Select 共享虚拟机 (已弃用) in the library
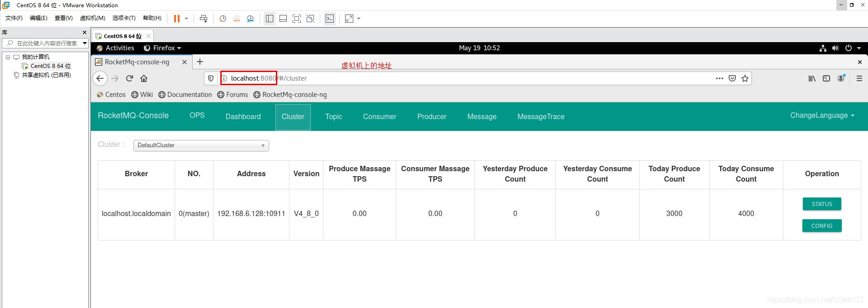This screenshot has height=308, width=868. [47, 75]
